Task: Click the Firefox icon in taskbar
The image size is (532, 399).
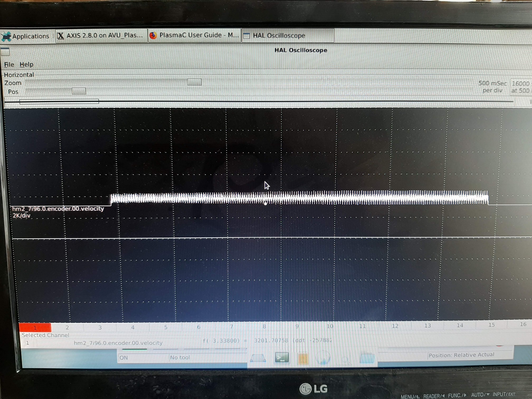Action: 153,35
